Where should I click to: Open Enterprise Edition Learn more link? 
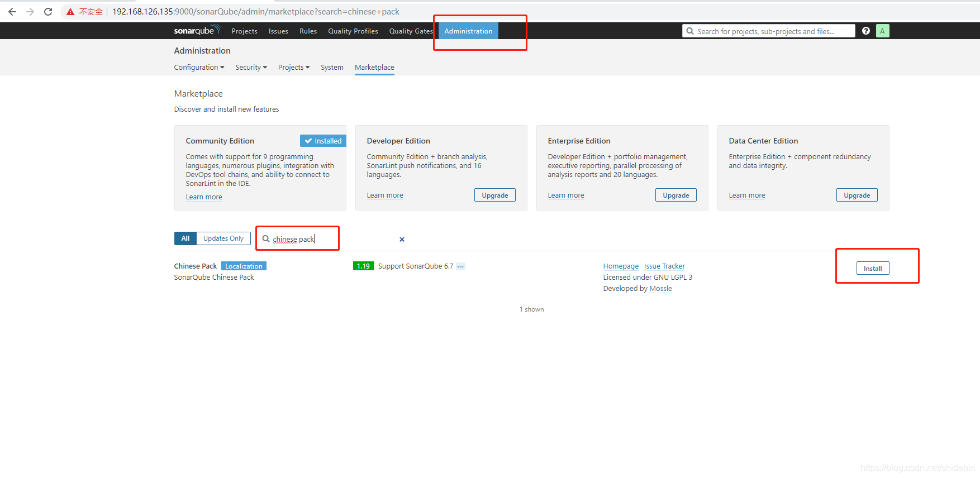(x=566, y=195)
